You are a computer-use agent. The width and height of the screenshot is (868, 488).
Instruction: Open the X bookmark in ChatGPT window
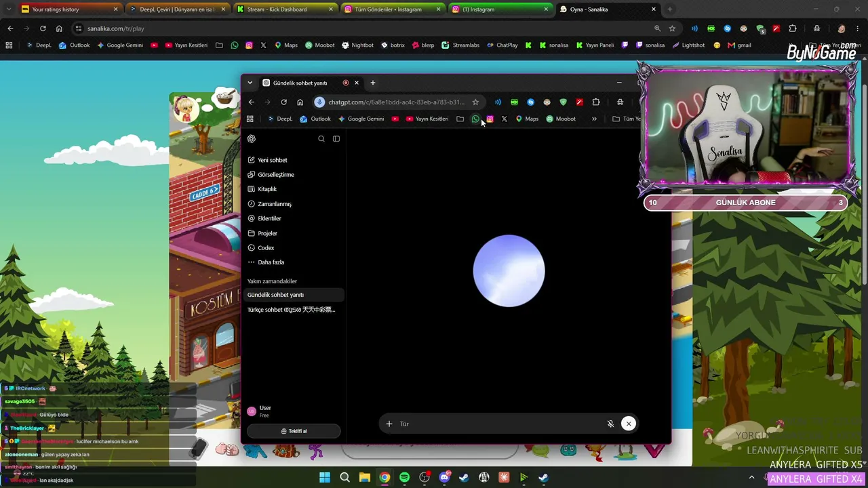504,119
